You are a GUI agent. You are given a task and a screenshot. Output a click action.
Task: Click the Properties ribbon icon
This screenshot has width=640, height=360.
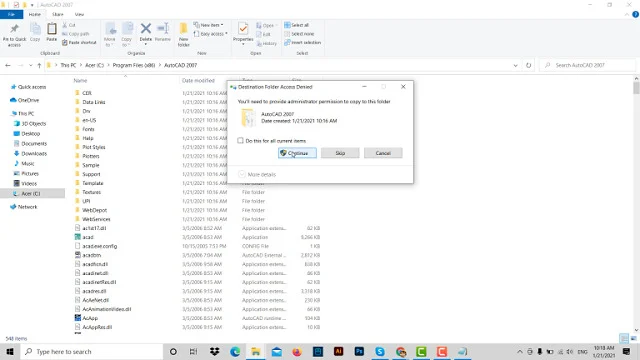coord(243,29)
